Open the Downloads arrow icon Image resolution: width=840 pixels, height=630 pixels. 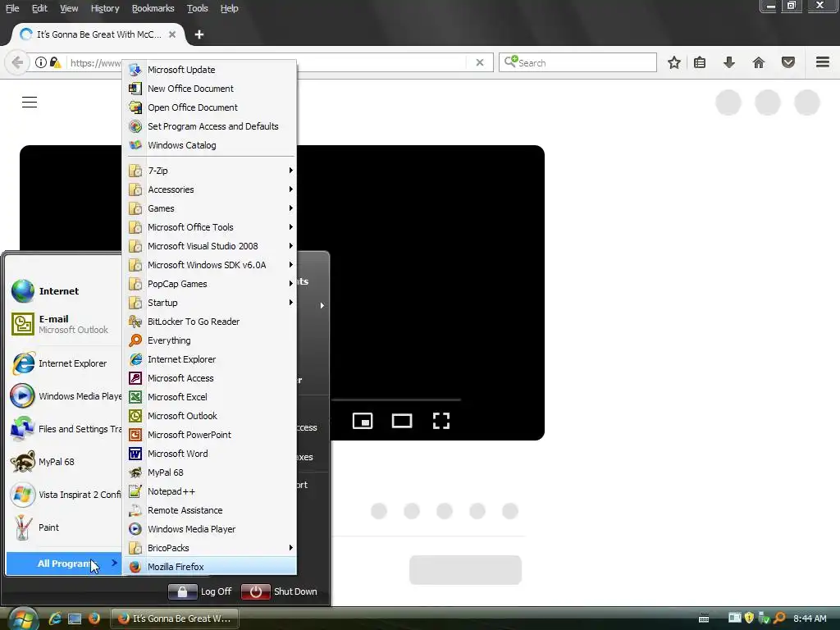pyautogui.click(x=728, y=62)
